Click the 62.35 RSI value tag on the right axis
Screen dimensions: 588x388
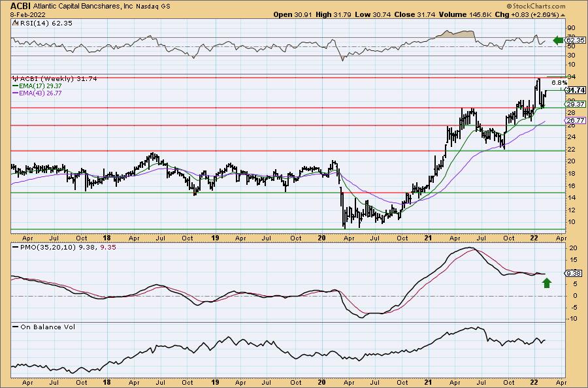point(575,40)
